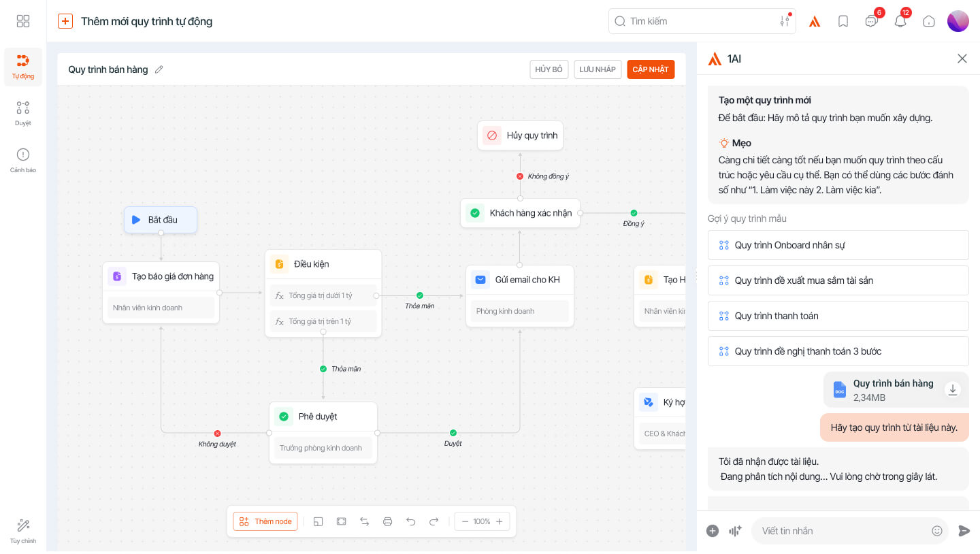980x554 pixels.
Task: Click the bookmark icon in header
Action: (843, 21)
